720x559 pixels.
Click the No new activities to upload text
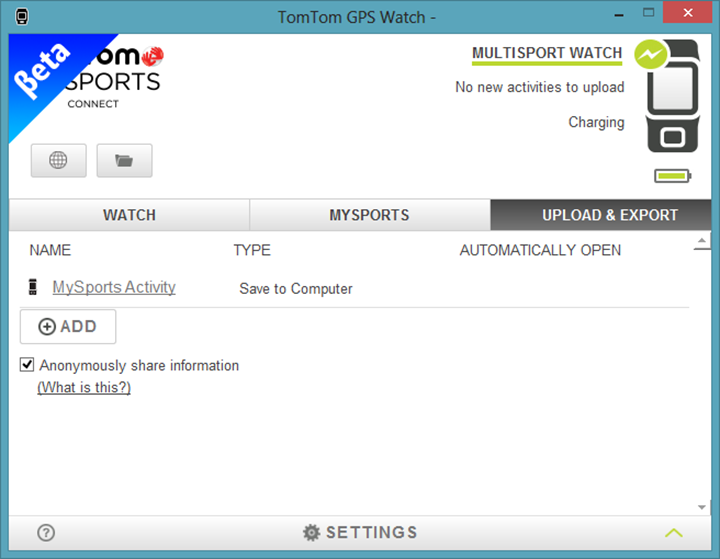pos(540,87)
